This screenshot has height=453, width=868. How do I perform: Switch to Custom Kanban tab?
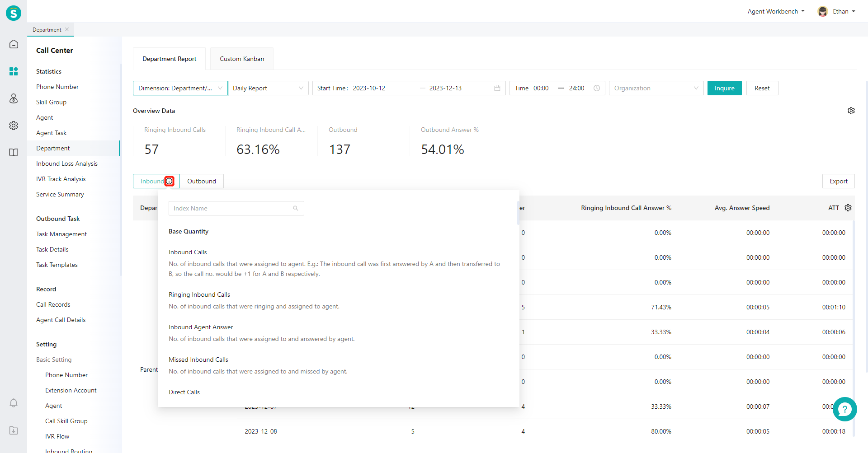click(x=242, y=59)
